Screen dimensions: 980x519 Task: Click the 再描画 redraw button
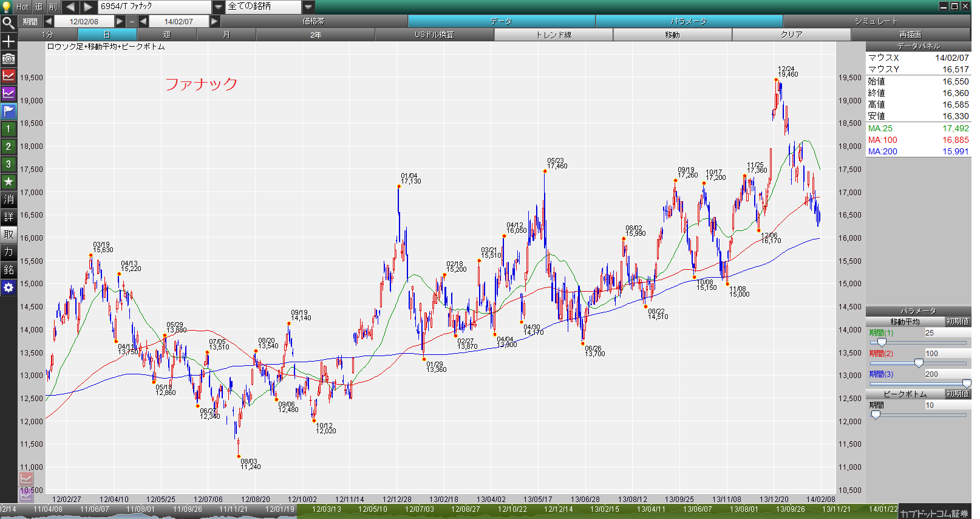pos(911,35)
